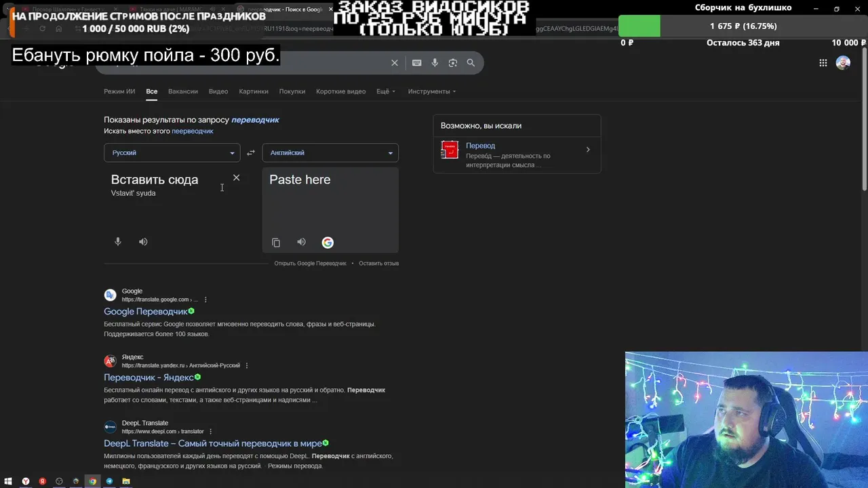Expand the Инструменты menu
The width and height of the screenshot is (868, 488).
432,91
